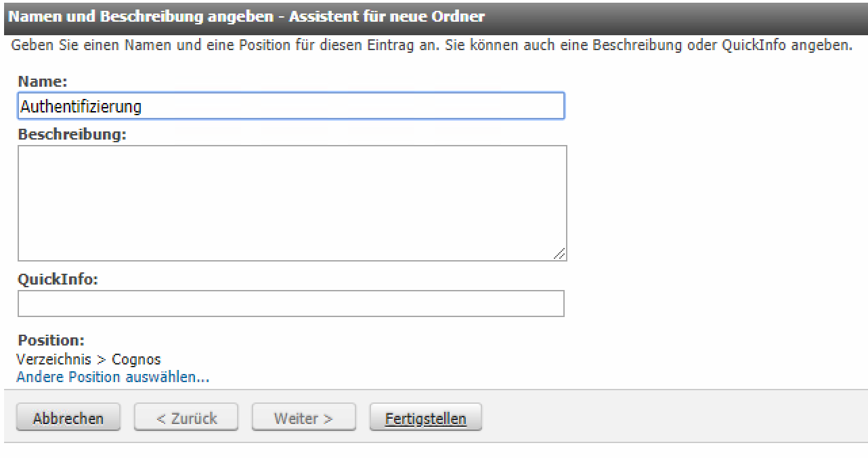Finish the wizard with Fertigstellen
This screenshot has height=458, width=868.
tap(425, 418)
